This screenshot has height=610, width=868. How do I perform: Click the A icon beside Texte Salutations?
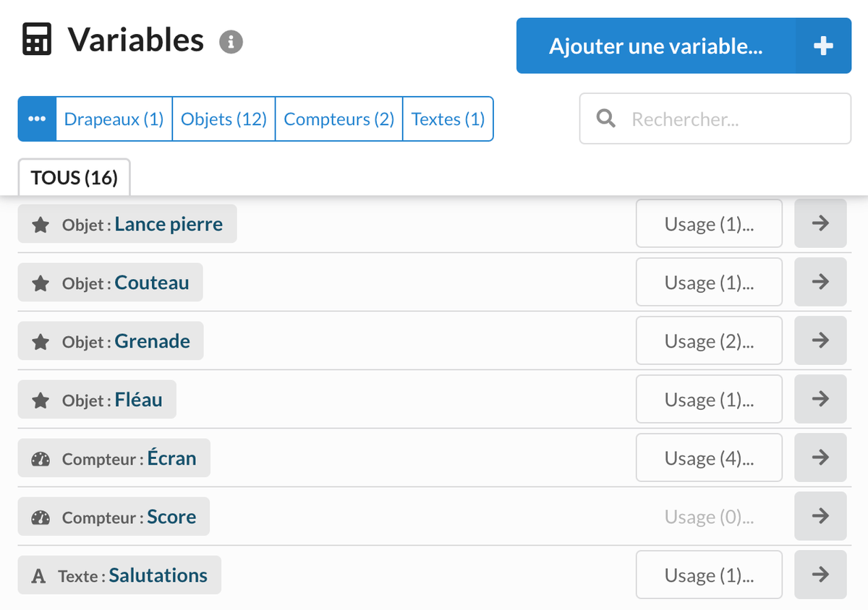pos(38,575)
